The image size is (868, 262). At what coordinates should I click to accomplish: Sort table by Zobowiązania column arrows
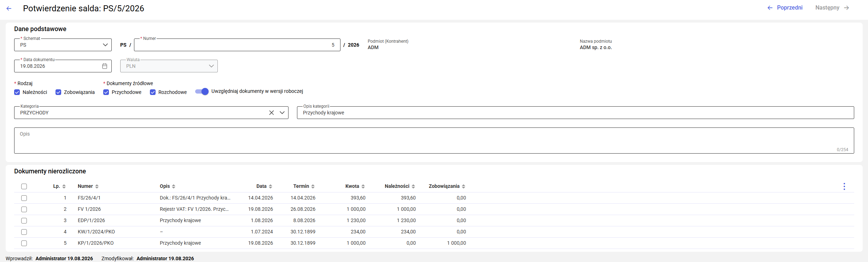[x=464, y=186]
